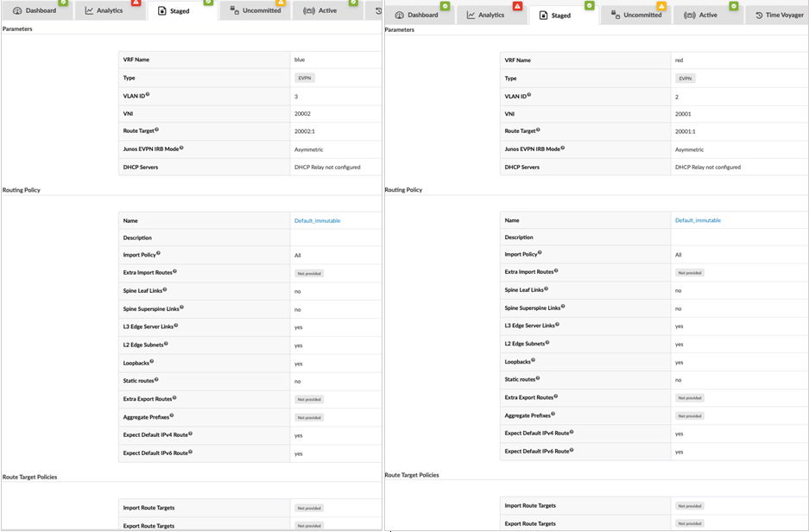
Task: Open Default_immutable policy link in the red VRF panel
Action: (x=698, y=220)
